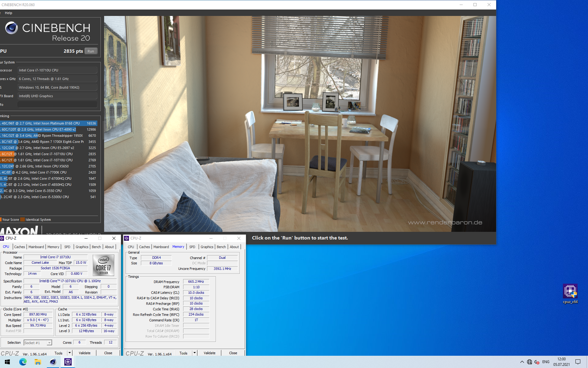Open the Windows Start menu
The width and height of the screenshot is (588, 368).
[x=7, y=362]
